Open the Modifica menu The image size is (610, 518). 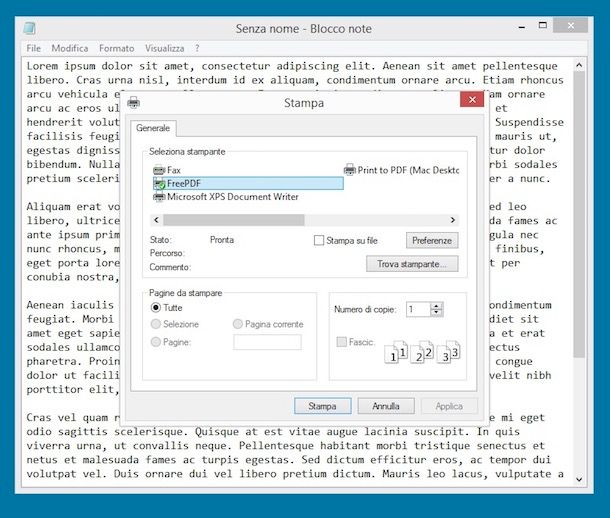tap(70, 48)
